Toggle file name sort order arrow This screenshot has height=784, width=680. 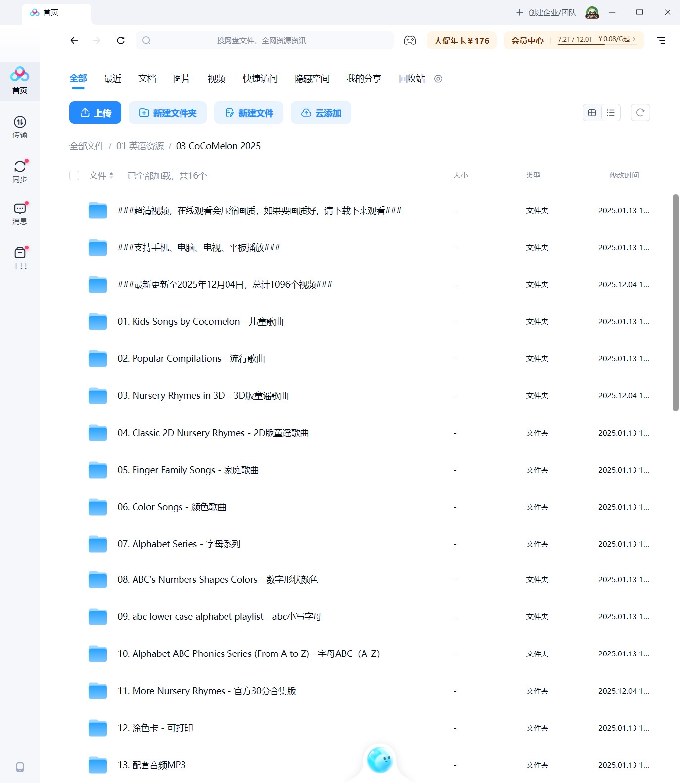click(111, 175)
